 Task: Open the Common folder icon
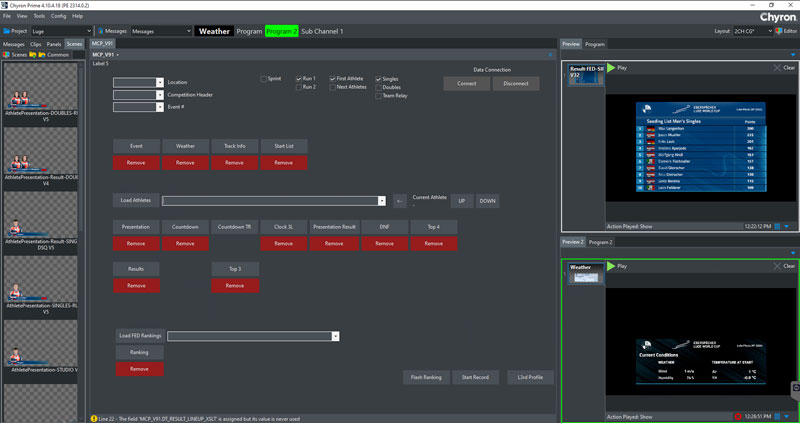pyautogui.click(x=42, y=55)
